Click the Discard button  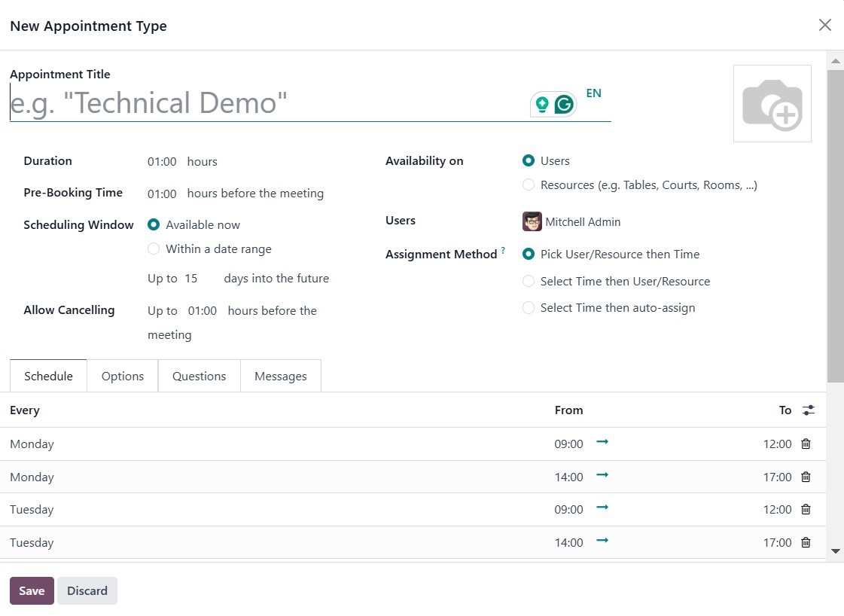click(x=87, y=591)
